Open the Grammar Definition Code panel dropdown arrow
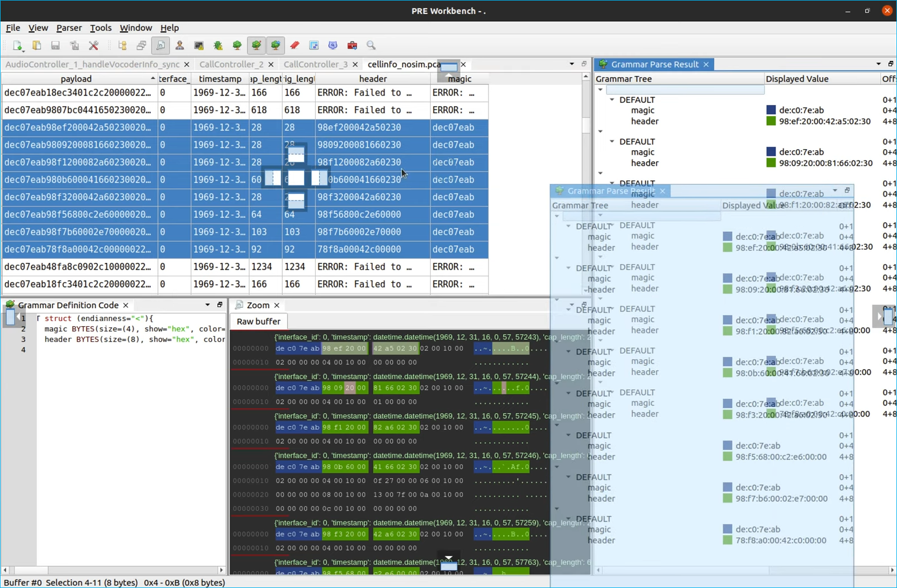The width and height of the screenshot is (897, 588). pos(207,305)
